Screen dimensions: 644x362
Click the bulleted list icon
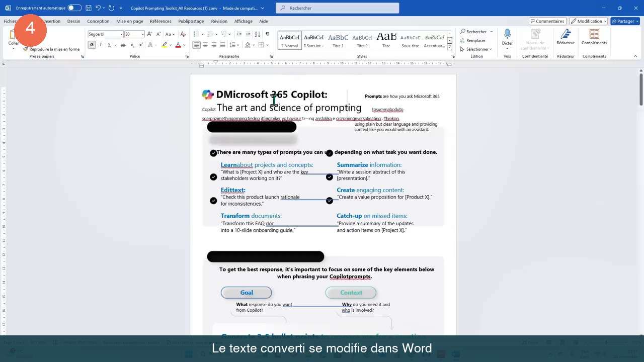[196, 34]
